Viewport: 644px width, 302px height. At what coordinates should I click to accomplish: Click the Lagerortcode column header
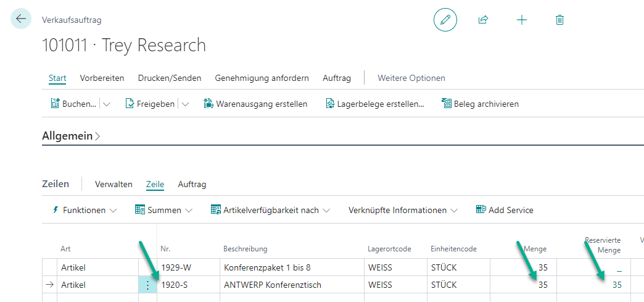coord(389,249)
